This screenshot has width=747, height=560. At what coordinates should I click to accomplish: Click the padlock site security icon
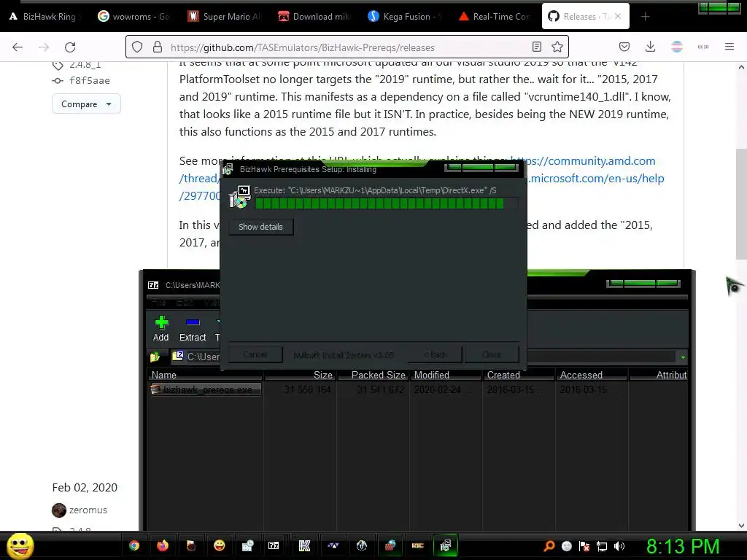(158, 47)
